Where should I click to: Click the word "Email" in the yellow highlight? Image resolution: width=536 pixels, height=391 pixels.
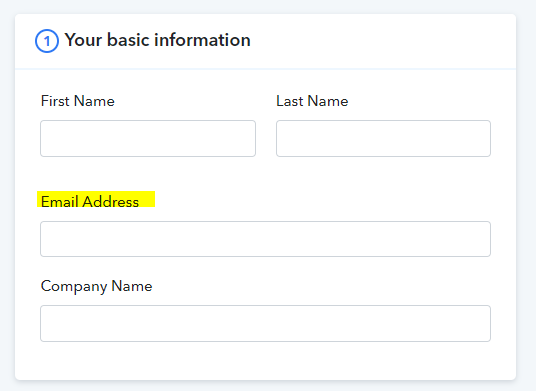(60, 201)
